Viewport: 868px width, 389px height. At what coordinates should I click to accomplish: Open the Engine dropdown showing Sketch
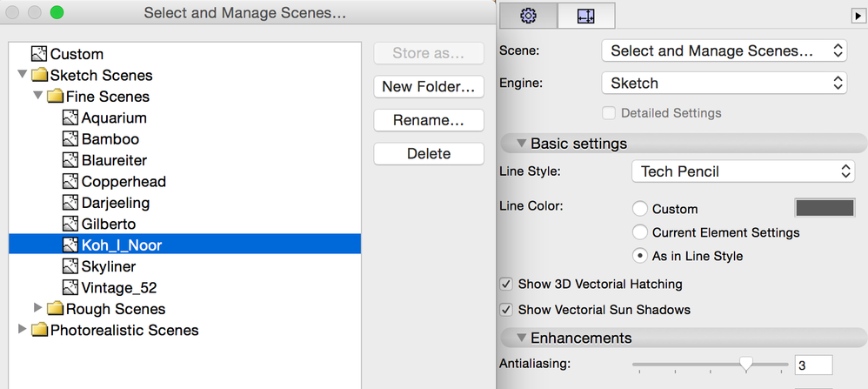pos(724,84)
